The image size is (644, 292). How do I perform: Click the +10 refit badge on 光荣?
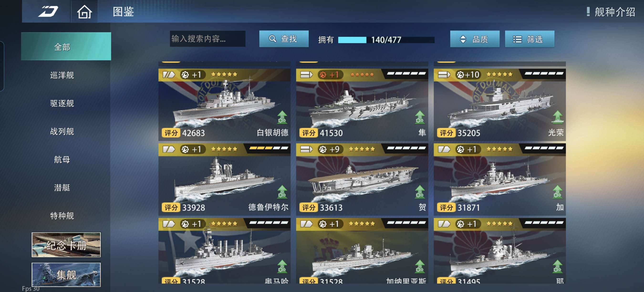(x=468, y=74)
